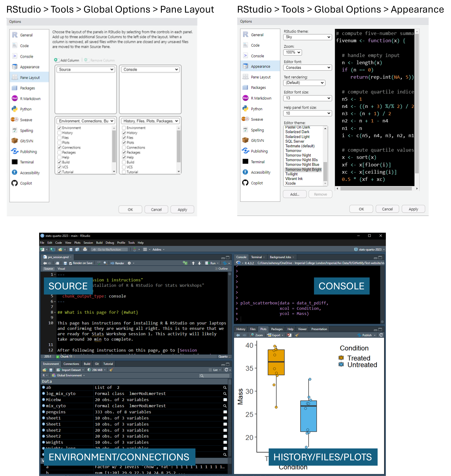Viewport: 451px width, 476px height.
Task: Click Add Column in Pane Layout
Action: point(67,60)
